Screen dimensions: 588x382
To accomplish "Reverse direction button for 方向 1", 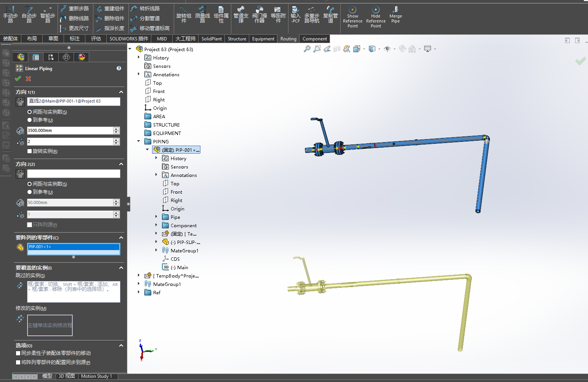I will (20, 101).
